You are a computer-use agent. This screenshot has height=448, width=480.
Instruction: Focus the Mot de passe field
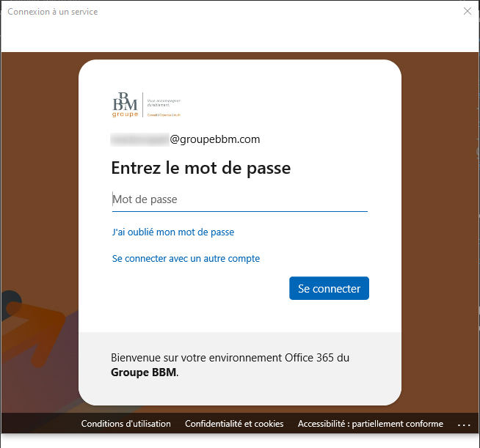click(x=239, y=199)
